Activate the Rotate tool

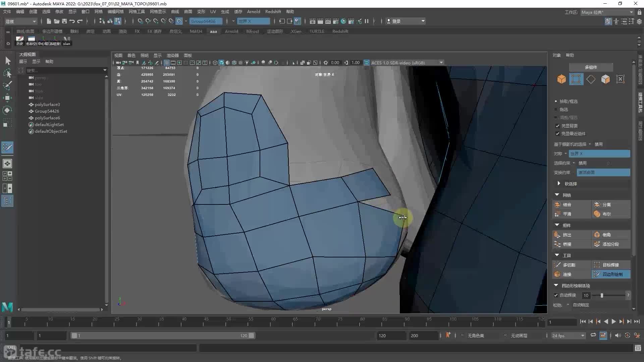(7, 110)
